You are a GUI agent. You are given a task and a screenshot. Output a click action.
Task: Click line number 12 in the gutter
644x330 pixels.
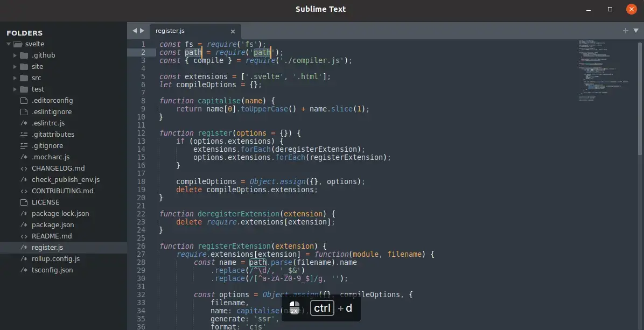coord(141,133)
